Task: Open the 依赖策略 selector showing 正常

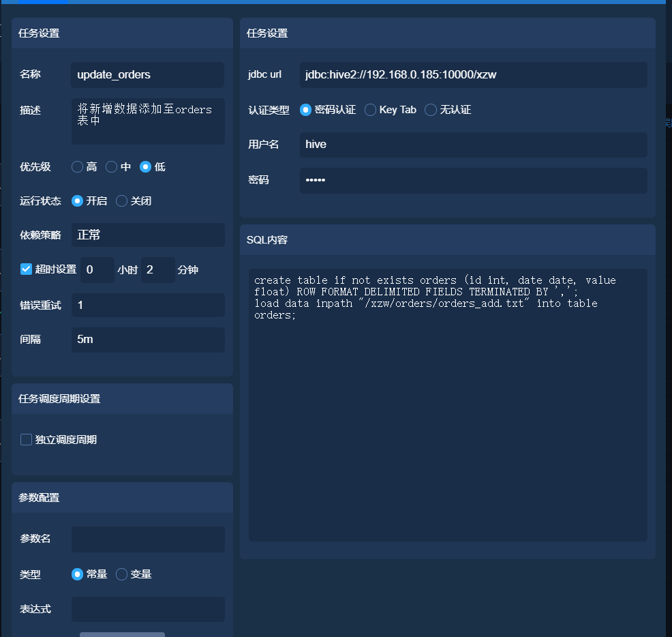Action: [x=148, y=235]
